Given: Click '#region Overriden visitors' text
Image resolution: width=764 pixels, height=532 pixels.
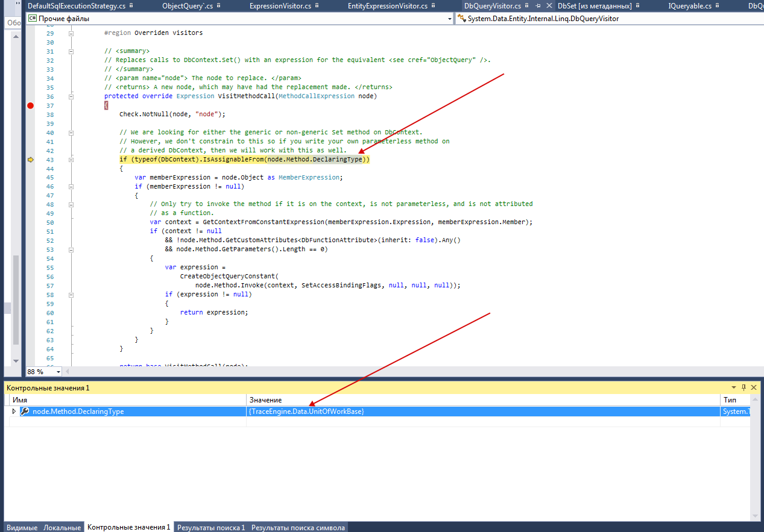Looking at the screenshot, I should (153, 33).
